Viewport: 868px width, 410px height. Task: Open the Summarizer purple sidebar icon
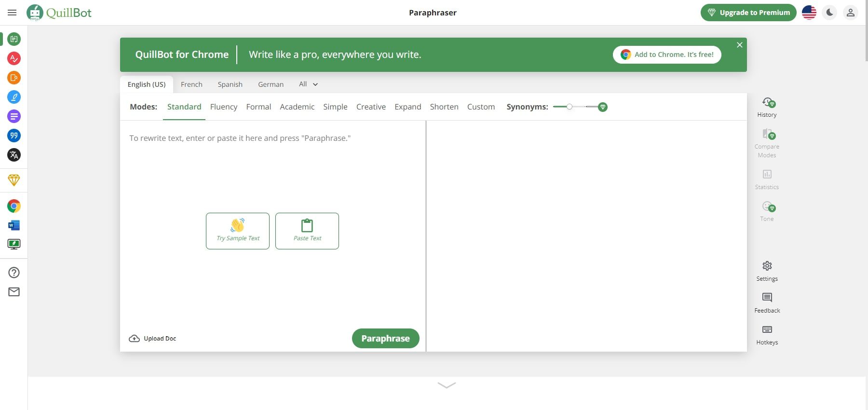[14, 116]
